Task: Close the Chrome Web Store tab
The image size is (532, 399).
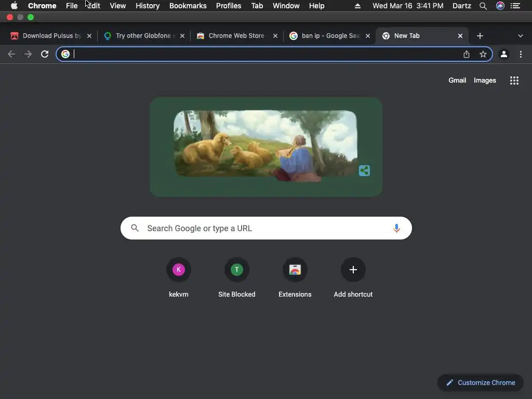Action: click(x=275, y=36)
